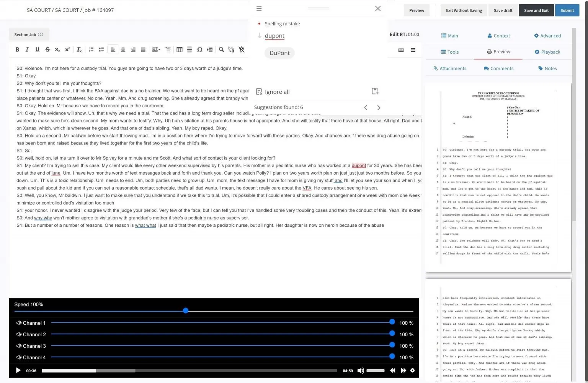Toggle bold formatting in the editor toolbar

17,49
